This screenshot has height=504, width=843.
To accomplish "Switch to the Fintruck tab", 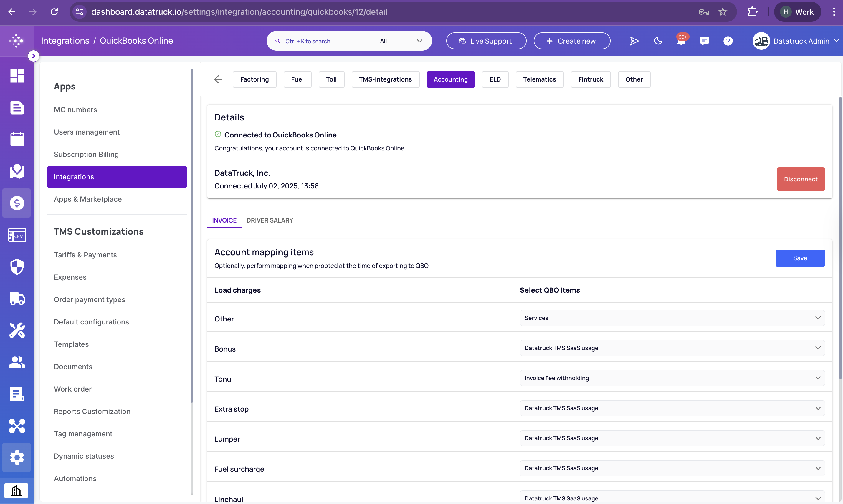I will 591,79.
